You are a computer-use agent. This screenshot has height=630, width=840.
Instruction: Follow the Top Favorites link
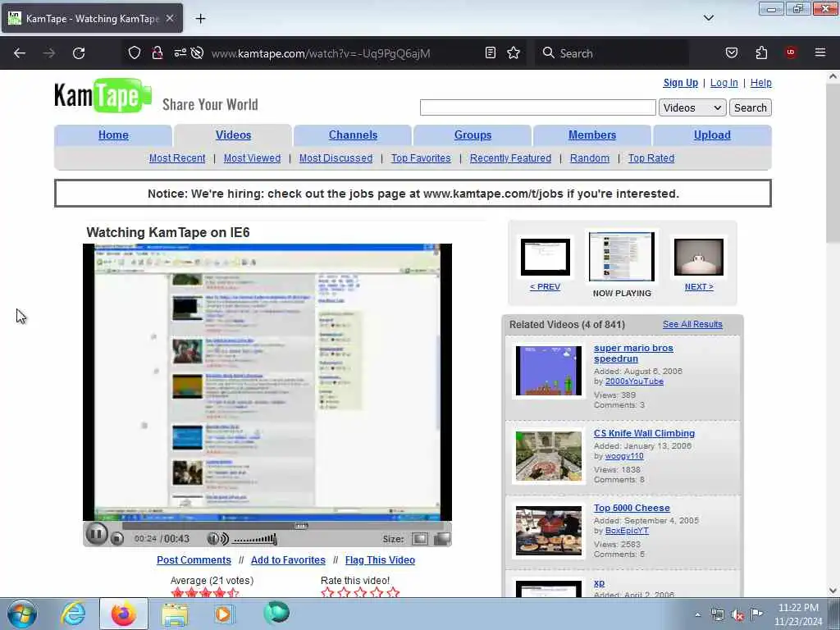(x=421, y=158)
